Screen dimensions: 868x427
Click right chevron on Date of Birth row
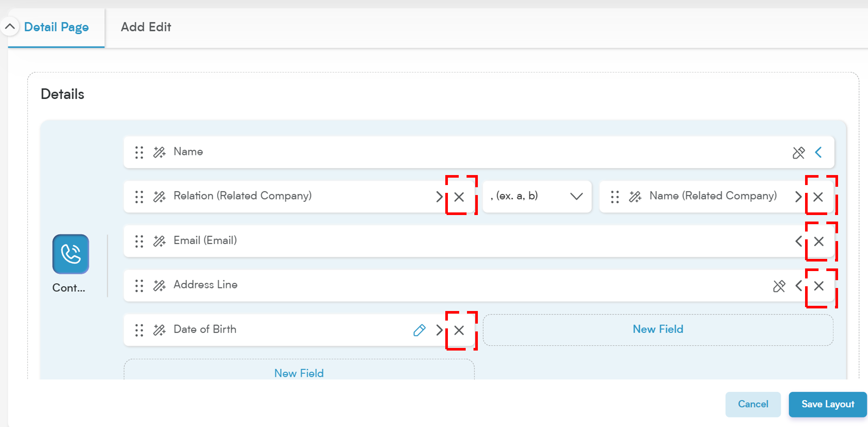[440, 330]
